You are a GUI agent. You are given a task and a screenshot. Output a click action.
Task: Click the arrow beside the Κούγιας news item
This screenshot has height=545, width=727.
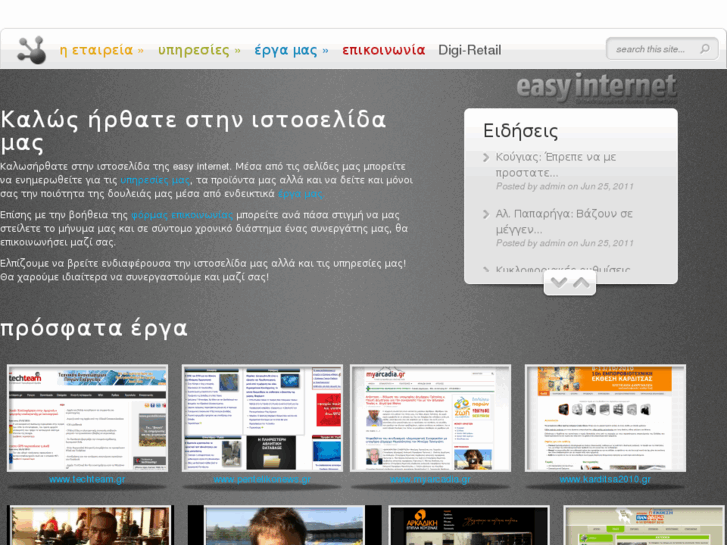coord(486,158)
